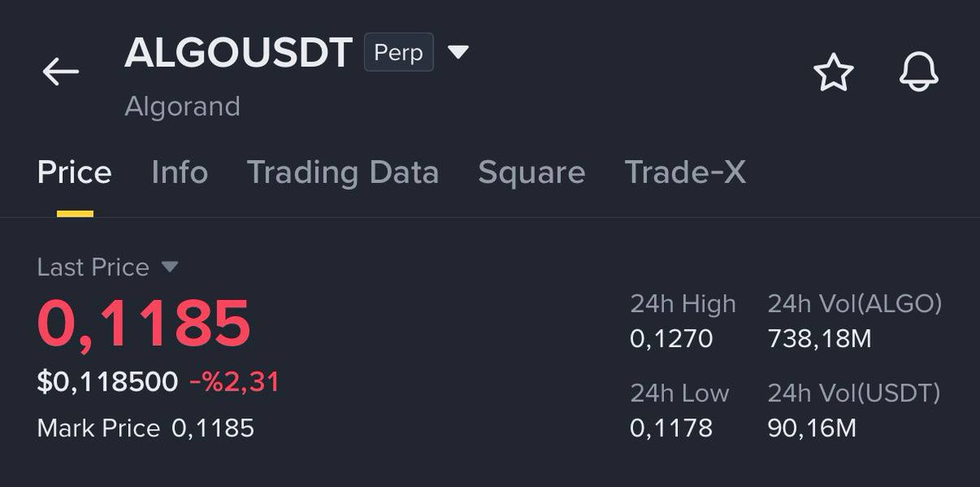Expand the ALGOUSDT pair selector arrow

point(458,52)
